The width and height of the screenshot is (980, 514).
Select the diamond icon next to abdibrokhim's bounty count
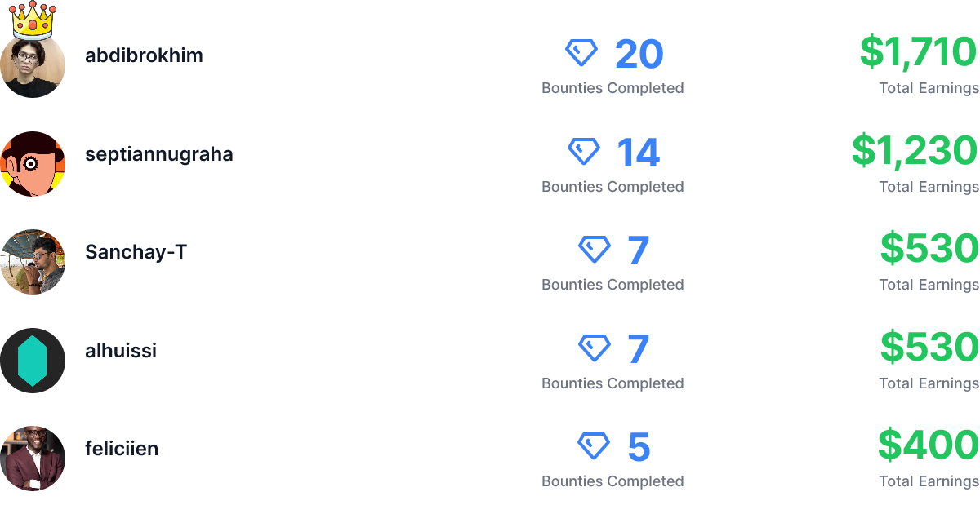583,52
